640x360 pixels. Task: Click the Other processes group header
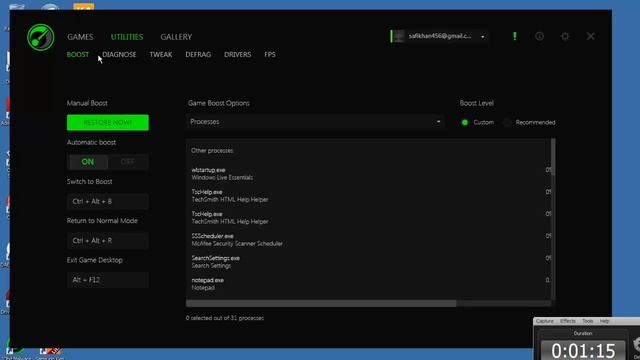212,151
